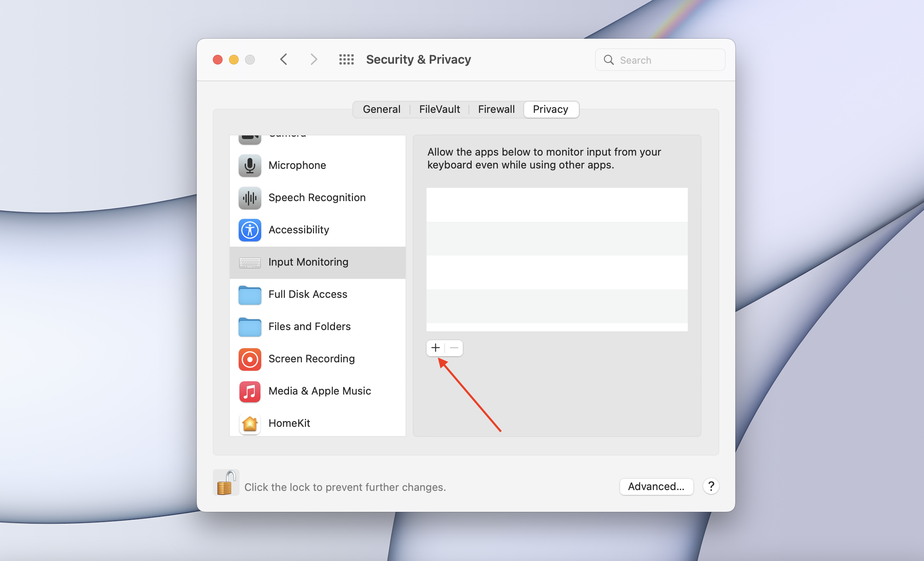This screenshot has height=561, width=924.
Task: Click the Screen Recording red icon
Action: pos(250,359)
